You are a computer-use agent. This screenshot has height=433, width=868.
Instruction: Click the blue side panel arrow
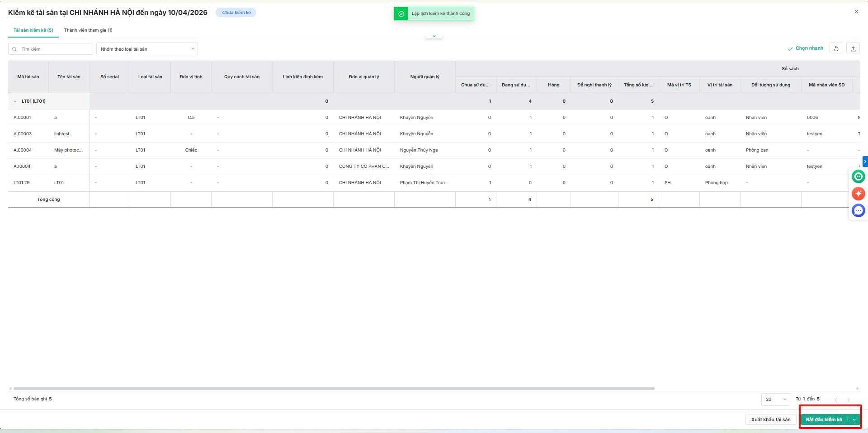(865, 161)
